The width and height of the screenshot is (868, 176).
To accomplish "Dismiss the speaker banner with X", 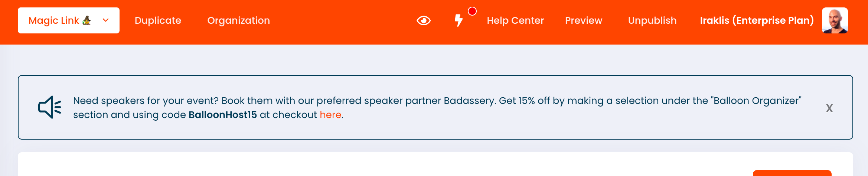I will pos(829,108).
